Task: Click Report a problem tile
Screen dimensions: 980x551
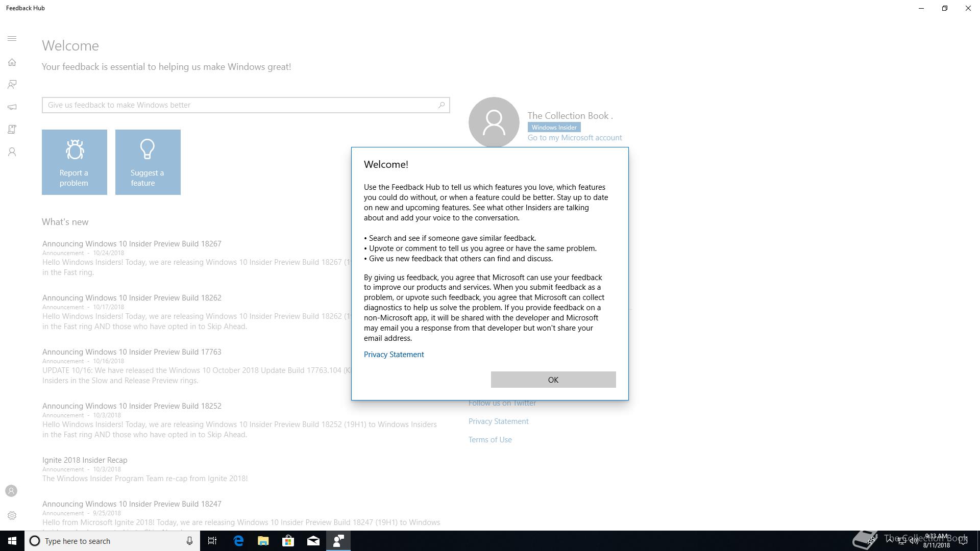Action: pyautogui.click(x=75, y=162)
